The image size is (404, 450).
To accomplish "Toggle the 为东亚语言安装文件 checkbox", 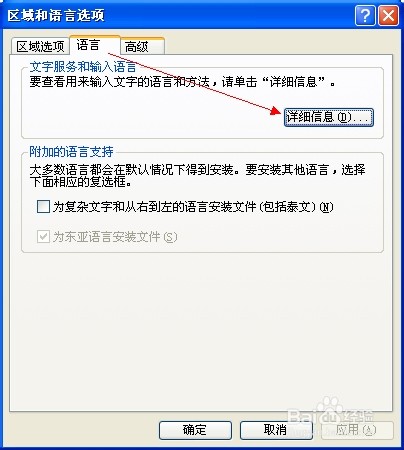I will [43, 237].
